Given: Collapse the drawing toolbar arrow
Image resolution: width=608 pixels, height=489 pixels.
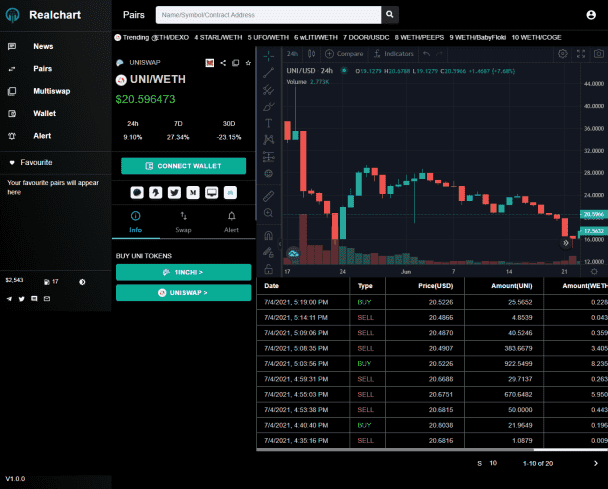Looking at the screenshot, I should tap(280, 244).
